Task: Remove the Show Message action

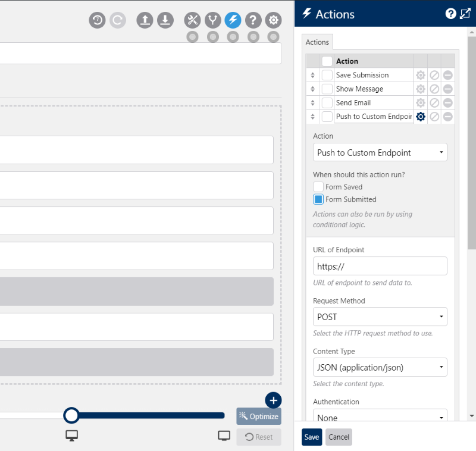Action: pyautogui.click(x=448, y=89)
